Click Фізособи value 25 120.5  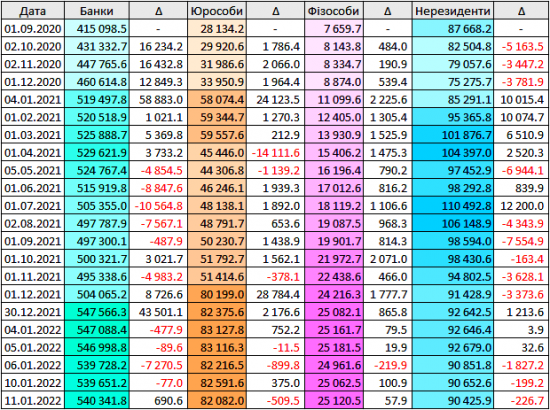(x=333, y=401)
